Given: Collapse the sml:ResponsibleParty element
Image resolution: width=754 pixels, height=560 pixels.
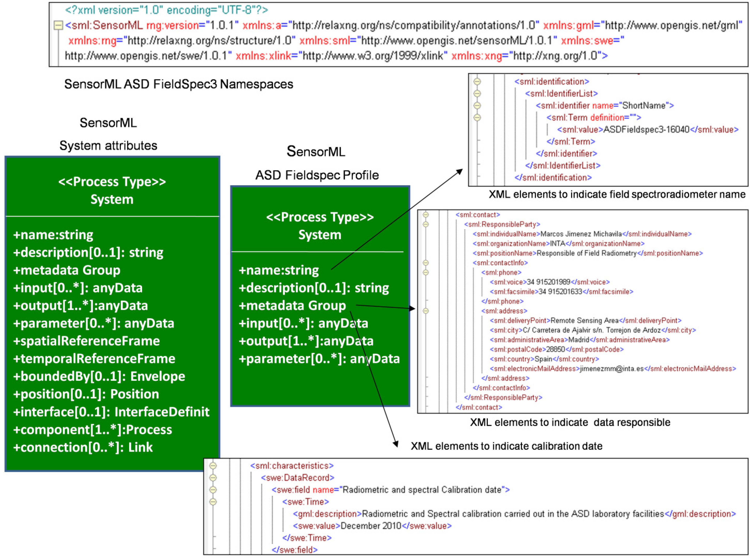Looking at the screenshot, I should click(x=426, y=224).
